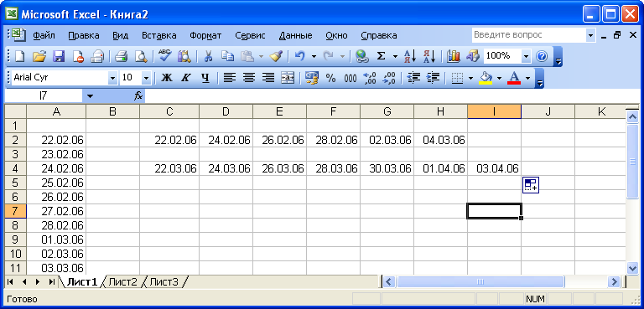
Task: Save the workbook using floppy disk icon
Action: pos(60,56)
